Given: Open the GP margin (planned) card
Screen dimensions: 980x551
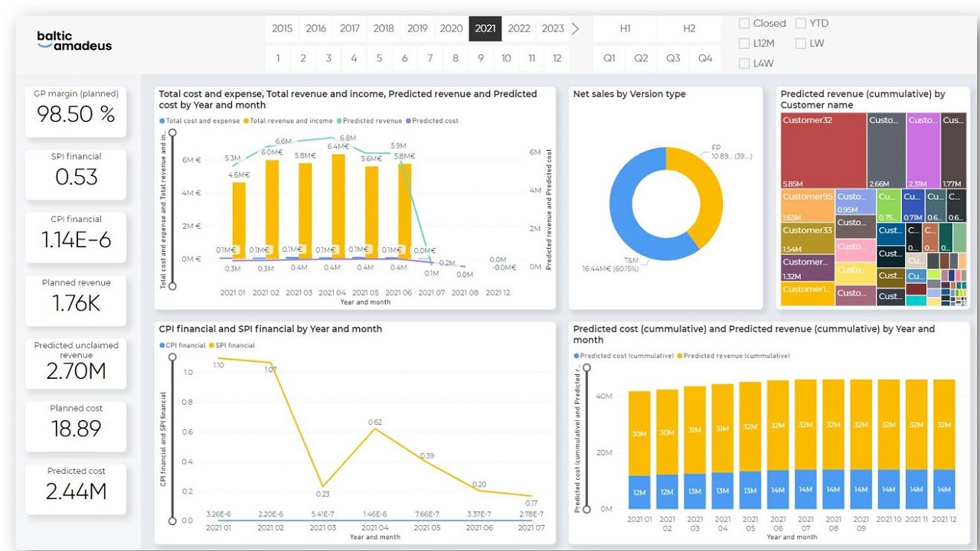Looking at the screenshot, I should [76, 112].
